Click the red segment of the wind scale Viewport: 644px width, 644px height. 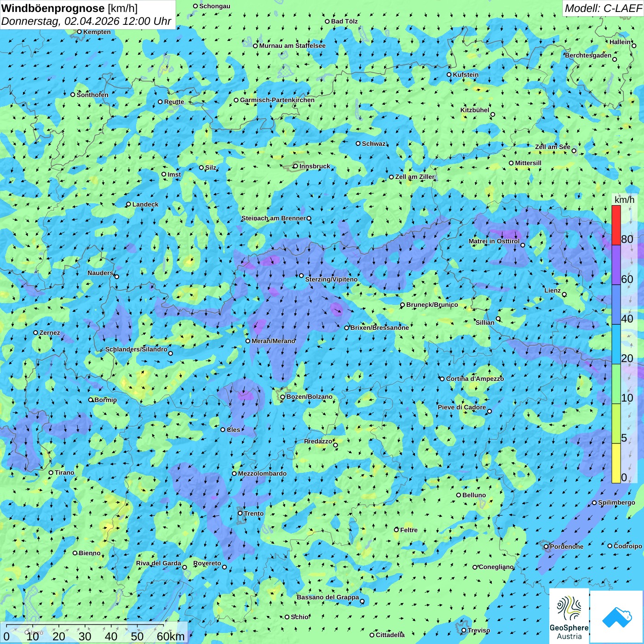(616, 225)
